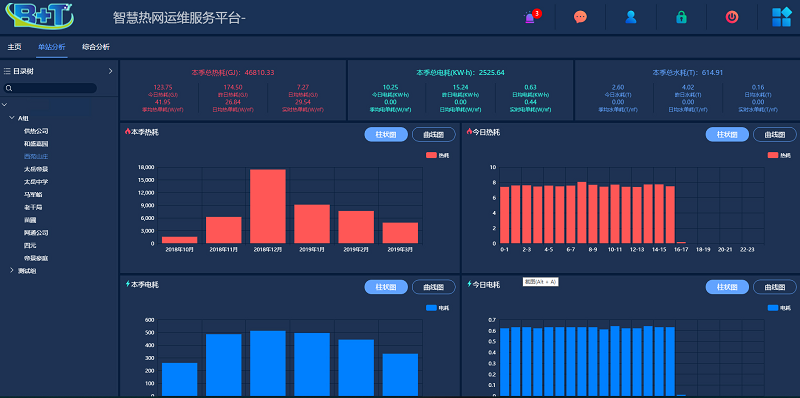This screenshot has height=398, width=800.
Task: Switch 本季热耗 chart to 曲线图
Action: pos(434,134)
